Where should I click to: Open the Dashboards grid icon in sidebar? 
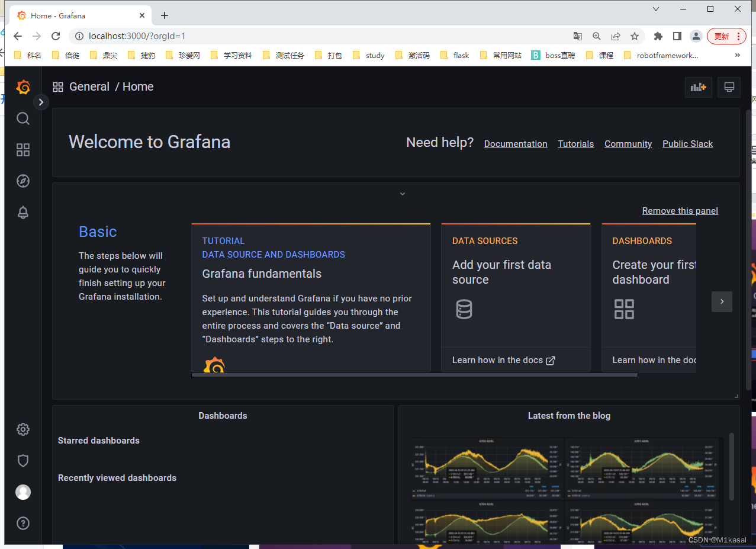(23, 150)
